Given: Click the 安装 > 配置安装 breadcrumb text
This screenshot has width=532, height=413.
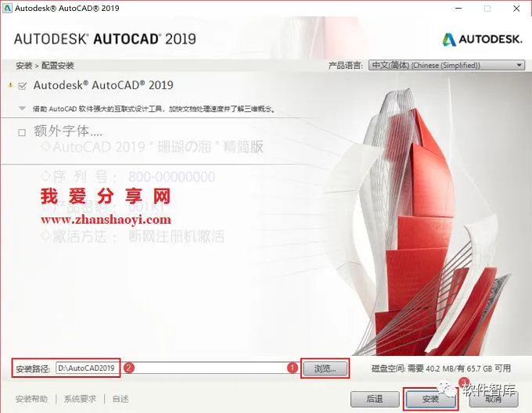Looking at the screenshot, I should click(x=45, y=66).
